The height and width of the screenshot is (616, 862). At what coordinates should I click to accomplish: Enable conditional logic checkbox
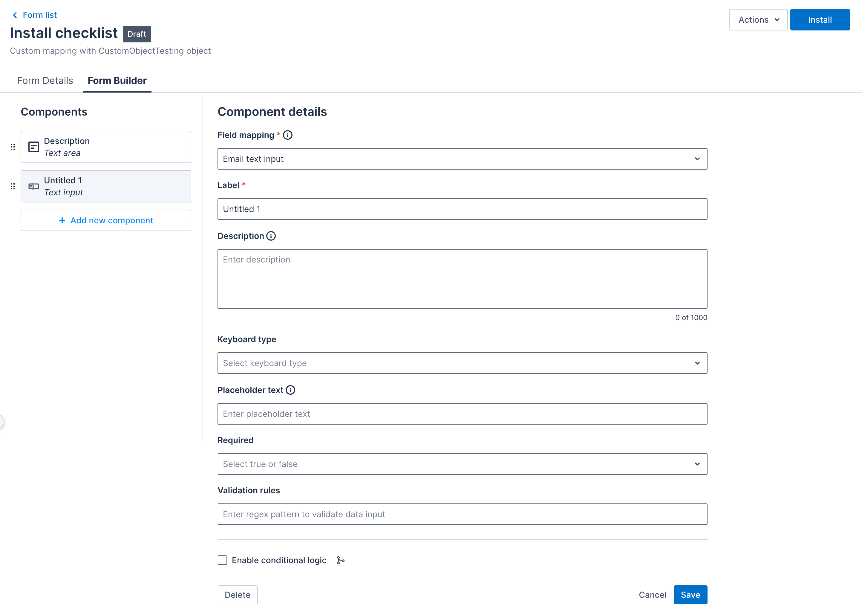[222, 560]
